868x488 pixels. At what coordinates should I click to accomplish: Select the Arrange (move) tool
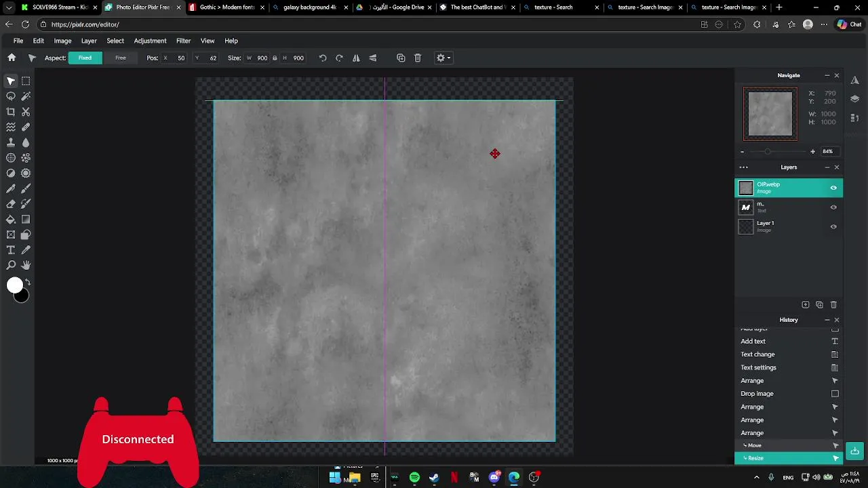pos(11,81)
